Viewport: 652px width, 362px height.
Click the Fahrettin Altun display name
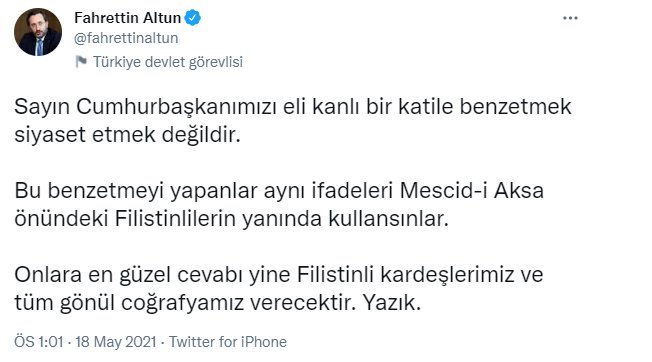(127, 18)
